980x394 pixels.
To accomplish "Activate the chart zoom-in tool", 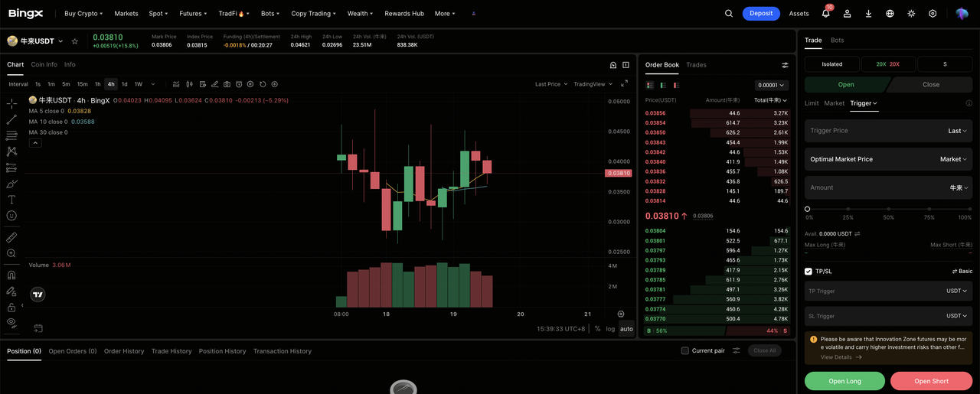I will coord(11,253).
